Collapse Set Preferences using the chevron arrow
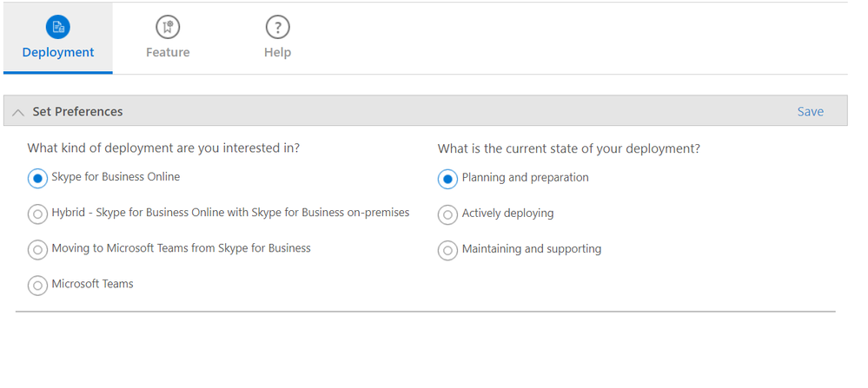This screenshot has width=868, height=388. click(x=17, y=112)
